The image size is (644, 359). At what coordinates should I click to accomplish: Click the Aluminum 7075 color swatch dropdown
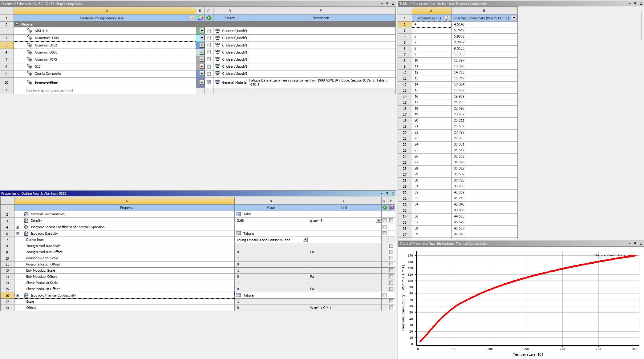point(202,59)
